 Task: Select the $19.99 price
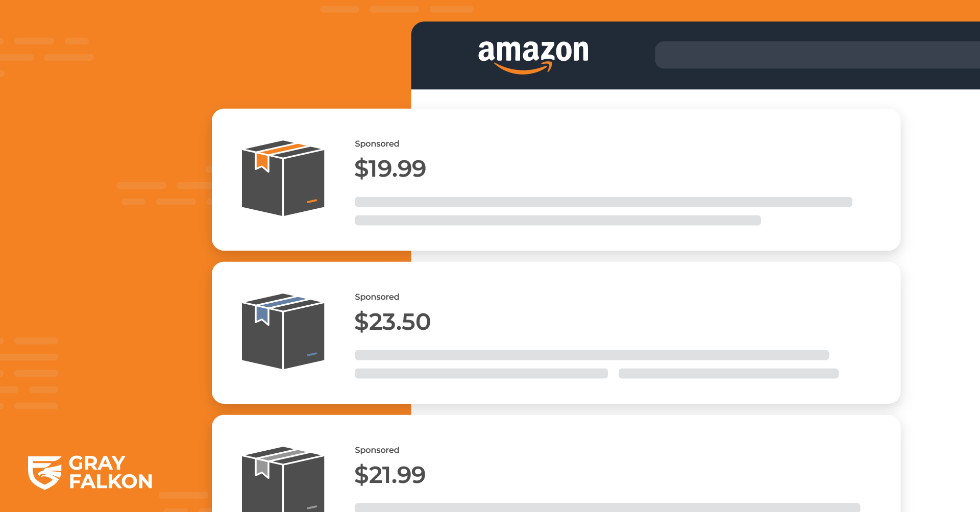pos(390,168)
